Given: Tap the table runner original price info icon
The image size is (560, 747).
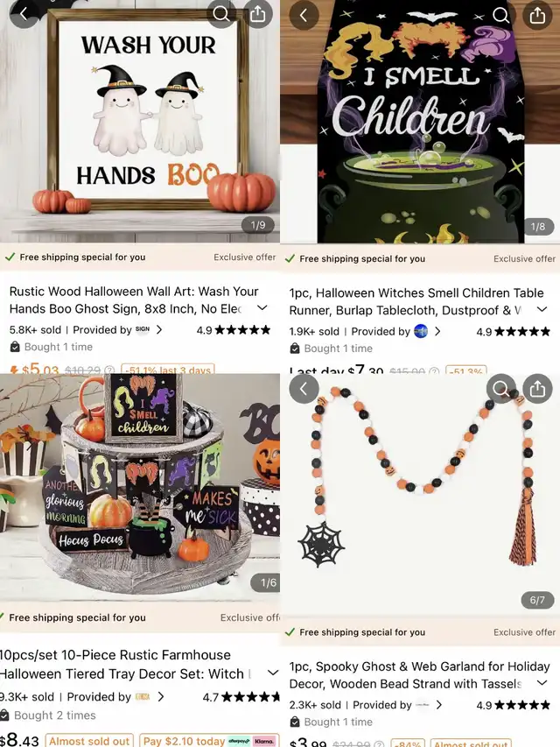Looking at the screenshot, I should click(434, 371).
